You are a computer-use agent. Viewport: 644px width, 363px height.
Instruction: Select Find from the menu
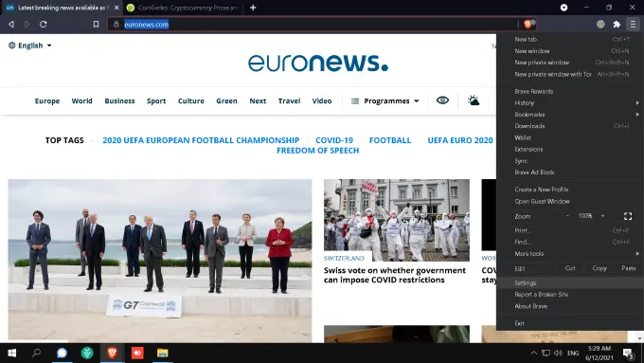[x=570, y=242]
